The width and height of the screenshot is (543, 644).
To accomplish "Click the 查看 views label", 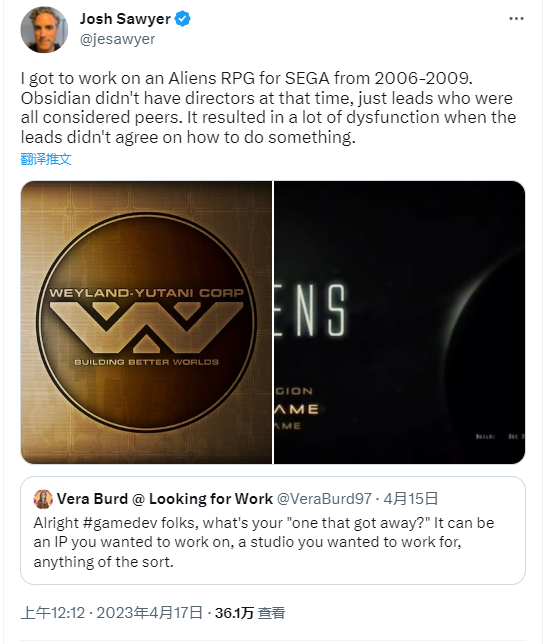I will click(x=271, y=613).
